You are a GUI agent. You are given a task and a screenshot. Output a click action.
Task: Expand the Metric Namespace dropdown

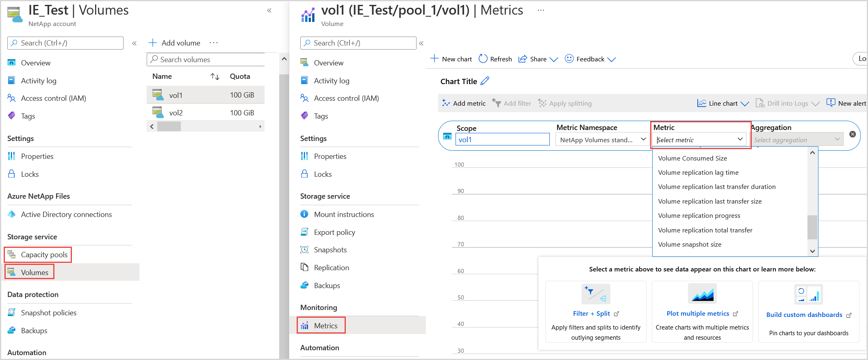643,139
